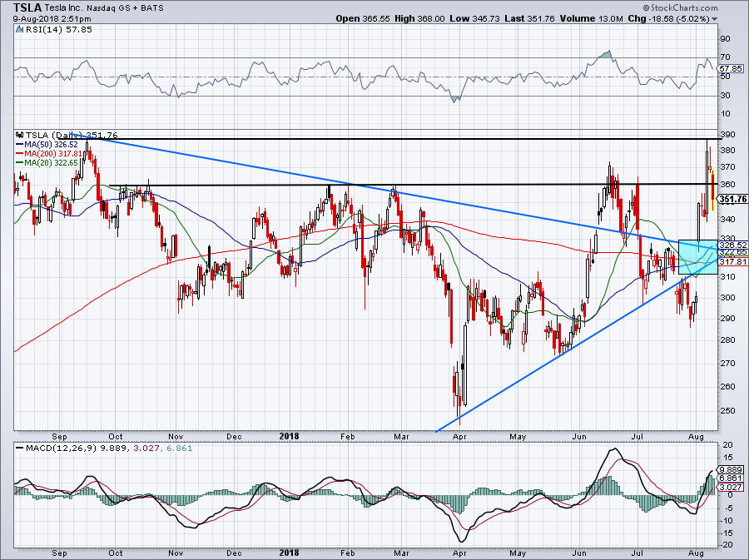
Task: Click the 351.76 last price tag
Action: (732, 199)
